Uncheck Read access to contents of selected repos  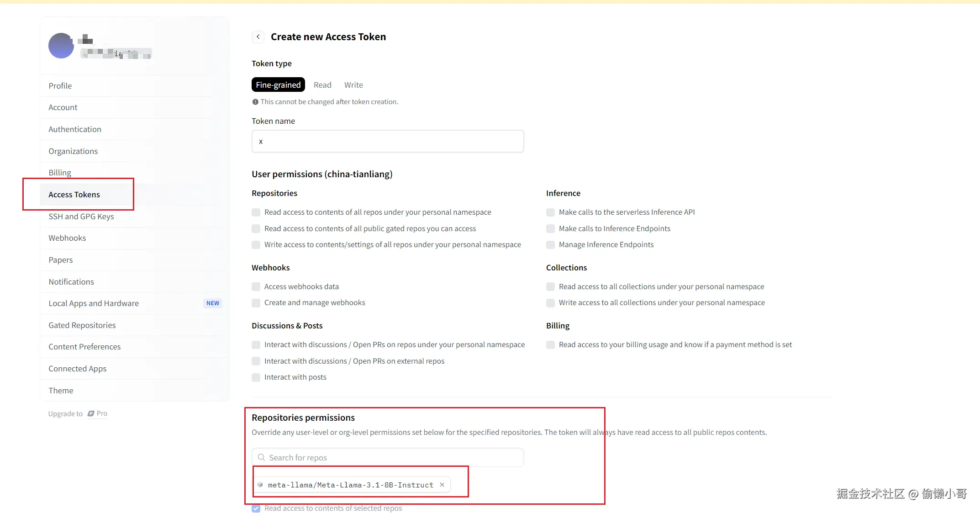point(256,508)
